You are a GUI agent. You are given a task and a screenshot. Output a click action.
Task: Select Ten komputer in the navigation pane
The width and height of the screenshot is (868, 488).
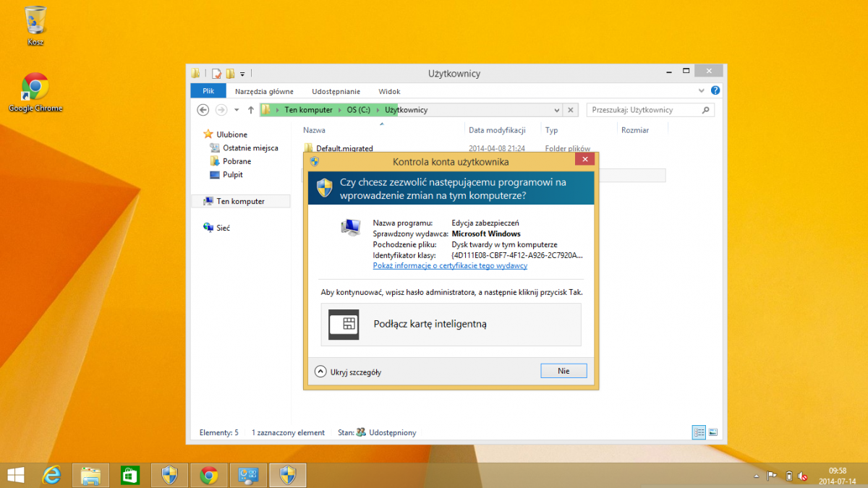point(241,201)
